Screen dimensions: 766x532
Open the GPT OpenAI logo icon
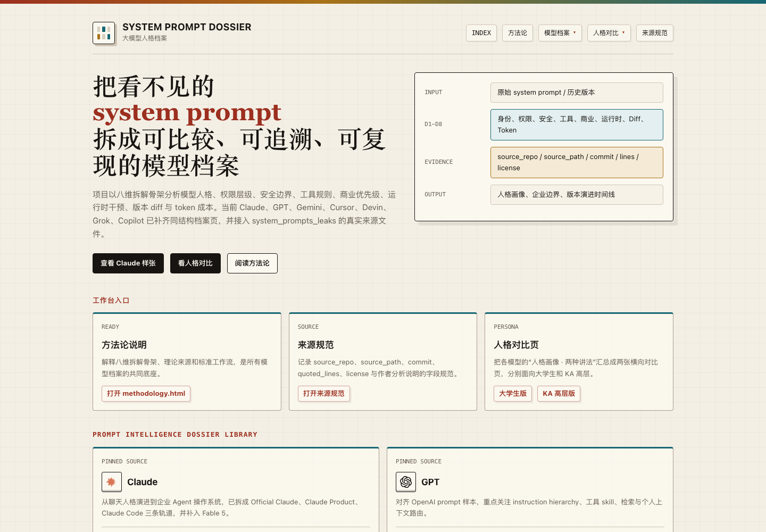(406, 482)
